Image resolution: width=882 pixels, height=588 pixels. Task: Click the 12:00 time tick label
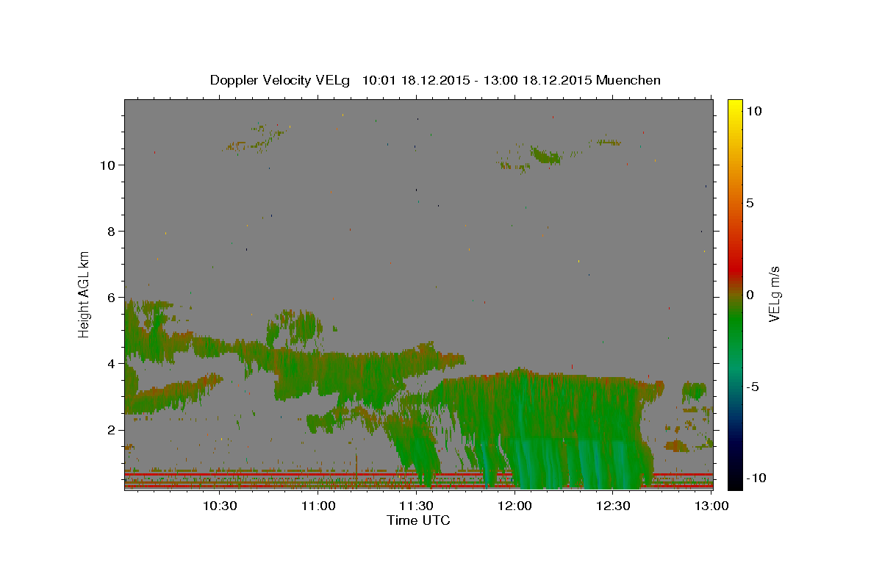pos(514,506)
